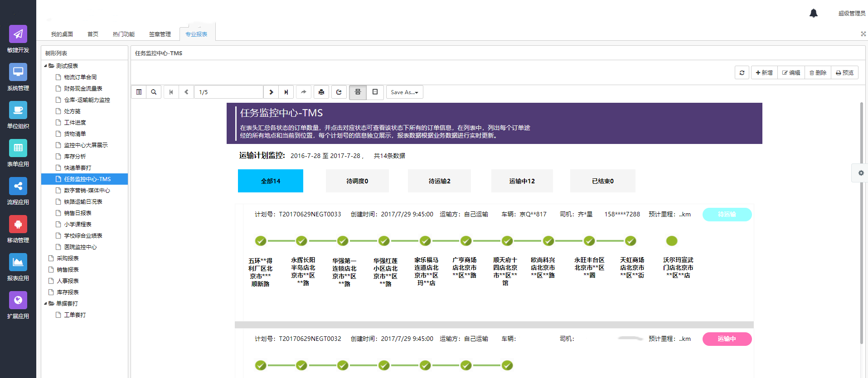Jump to last report page

pos(286,92)
